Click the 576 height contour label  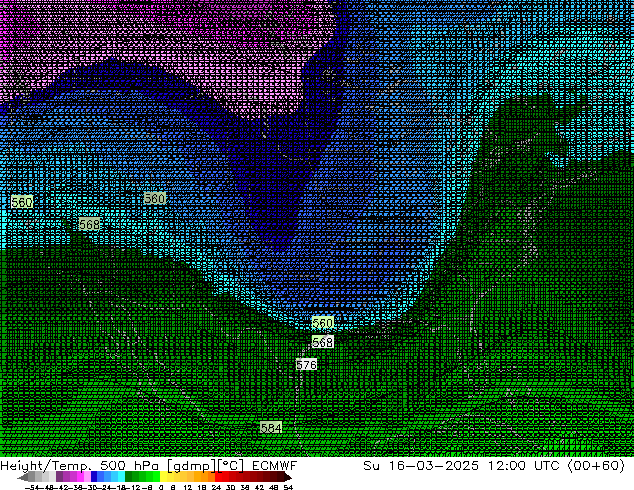306,365
